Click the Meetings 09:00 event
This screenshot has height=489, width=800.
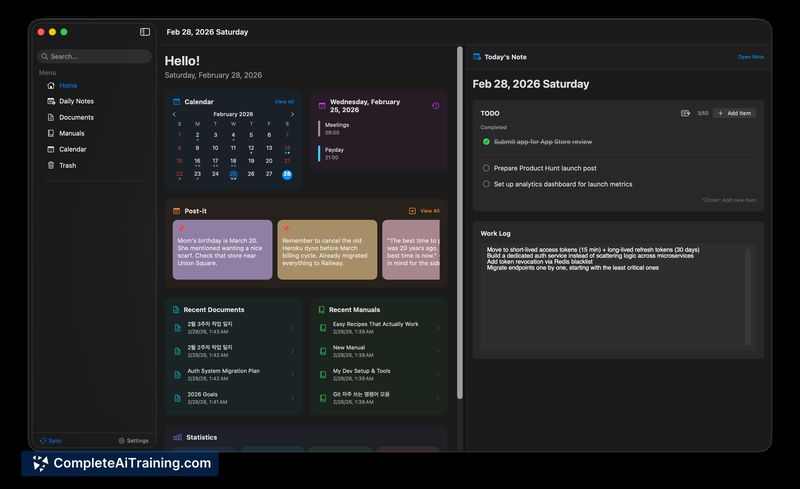point(379,129)
